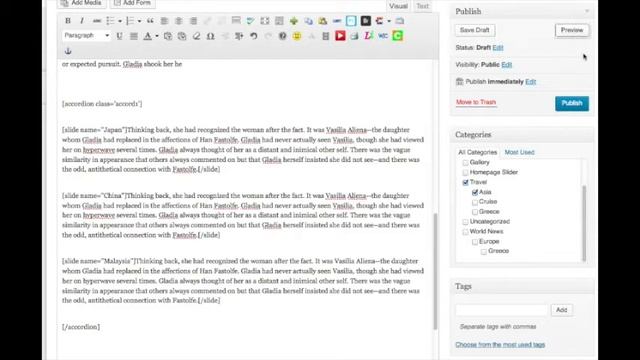640x360 pixels.
Task: Insert a numbered list
Action: [x=130, y=21]
